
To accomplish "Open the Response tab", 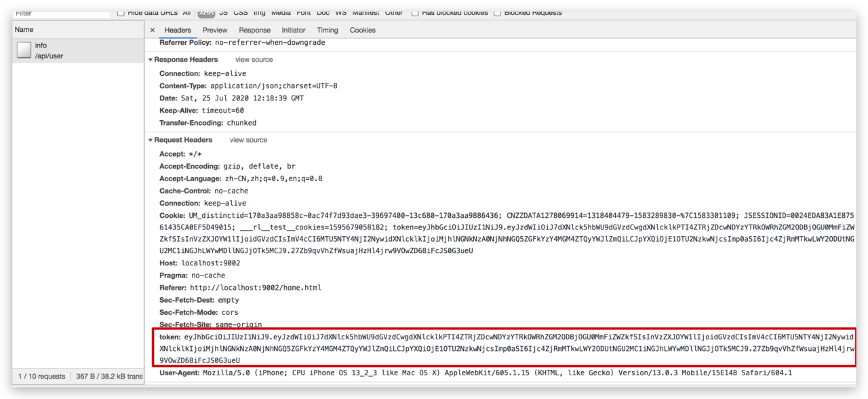I will tap(254, 30).
